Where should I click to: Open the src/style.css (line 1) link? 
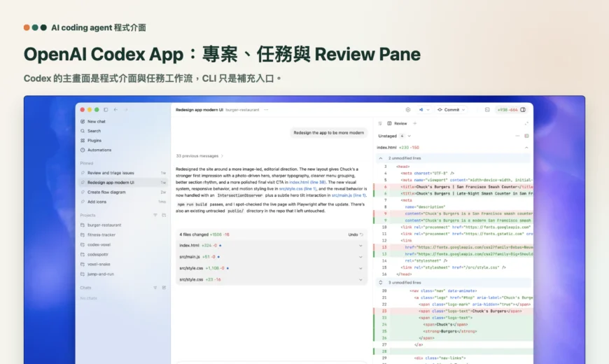coord(297,189)
